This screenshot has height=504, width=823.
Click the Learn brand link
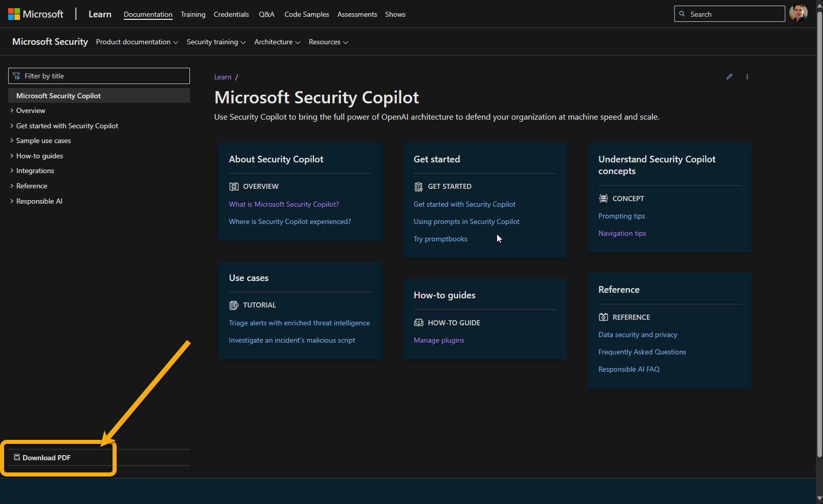[x=100, y=14]
